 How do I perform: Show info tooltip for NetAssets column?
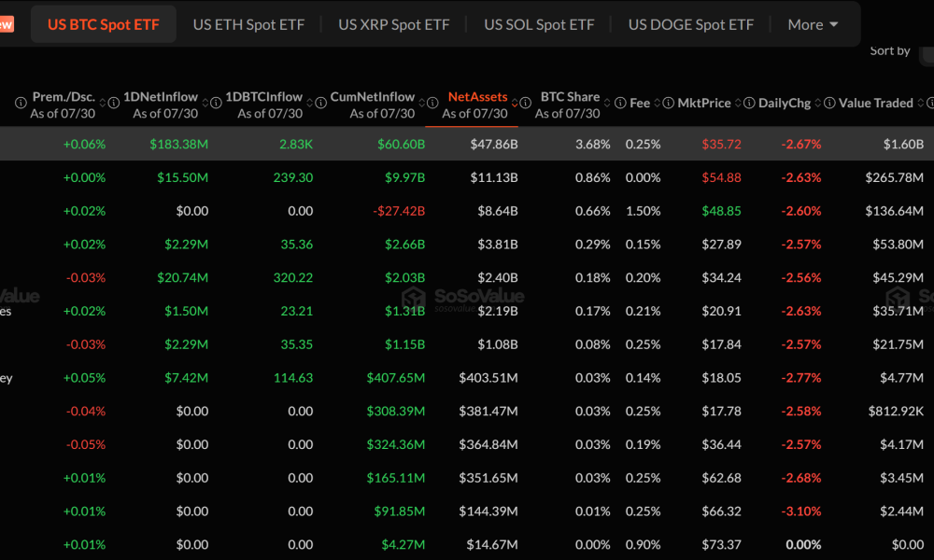point(432,103)
